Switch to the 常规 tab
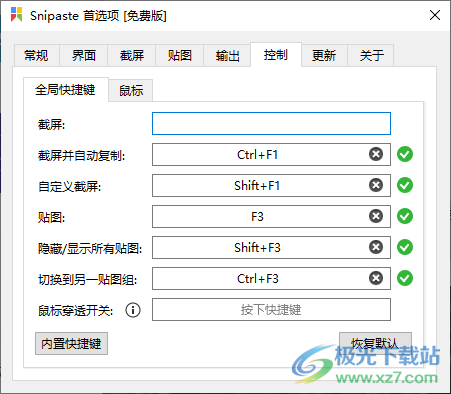Screen dimensions: 451x394 pyautogui.click(x=36, y=55)
